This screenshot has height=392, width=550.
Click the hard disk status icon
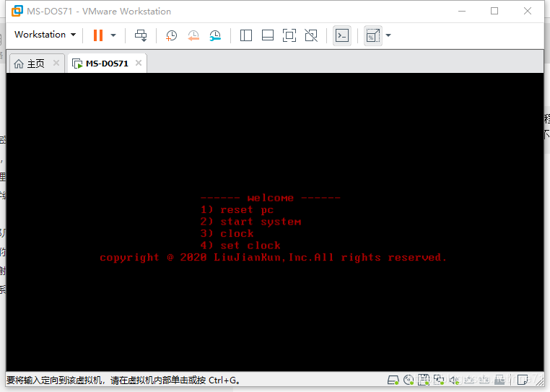point(393,380)
